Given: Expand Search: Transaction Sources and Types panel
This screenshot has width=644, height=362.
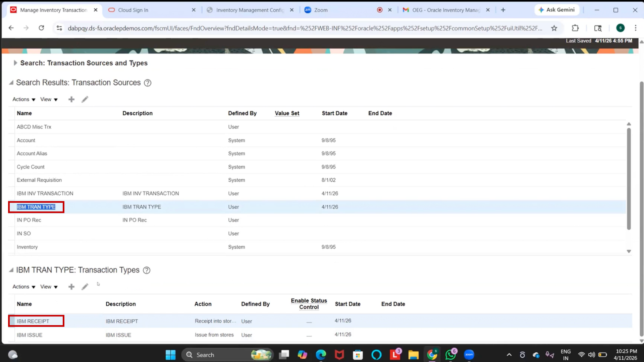Looking at the screenshot, I should tap(15, 63).
